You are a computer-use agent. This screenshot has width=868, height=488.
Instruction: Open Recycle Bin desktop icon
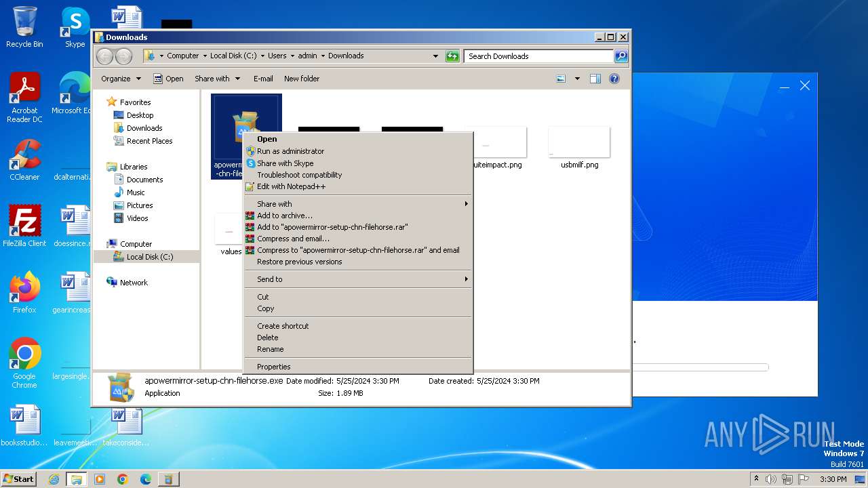pyautogui.click(x=24, y=27)
